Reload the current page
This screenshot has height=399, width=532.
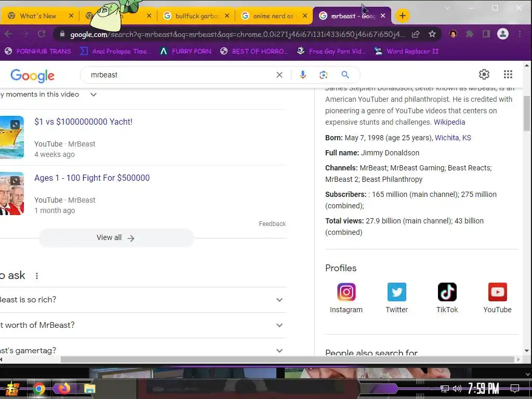click(x=42, y=34)
